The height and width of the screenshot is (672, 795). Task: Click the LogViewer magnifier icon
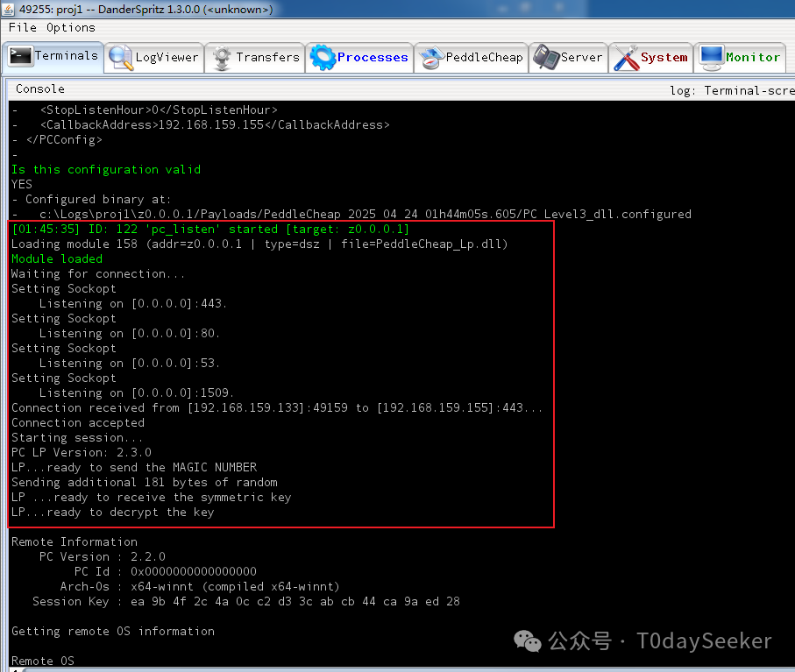tap(121, 58)
